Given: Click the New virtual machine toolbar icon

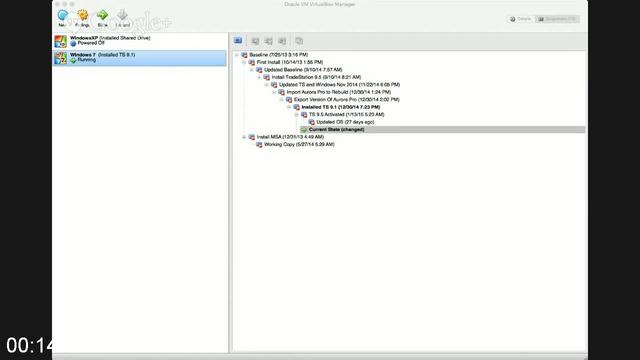Looking at the screenshot, I should pyautogui.click(x=62, y=16).
